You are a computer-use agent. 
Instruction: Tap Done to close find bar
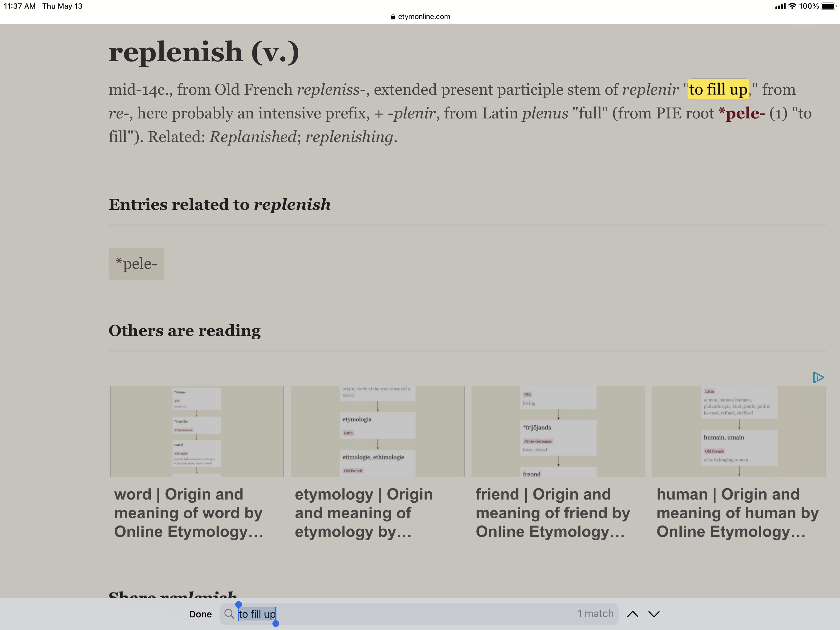(200, 614)
